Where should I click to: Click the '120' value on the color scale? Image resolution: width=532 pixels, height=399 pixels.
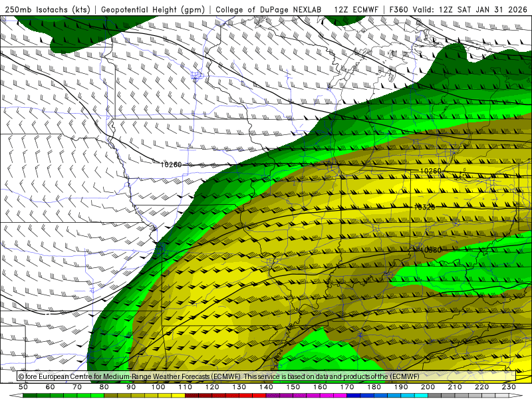[212, 387]
